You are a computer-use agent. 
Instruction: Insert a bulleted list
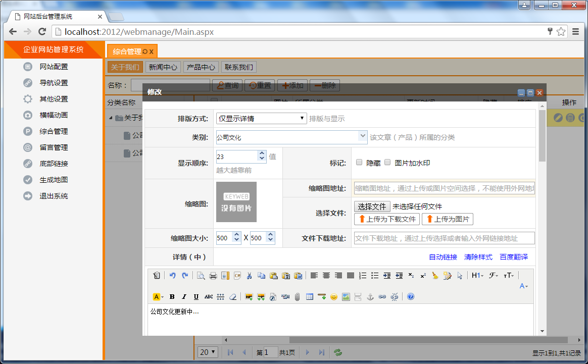pos(375,276)
